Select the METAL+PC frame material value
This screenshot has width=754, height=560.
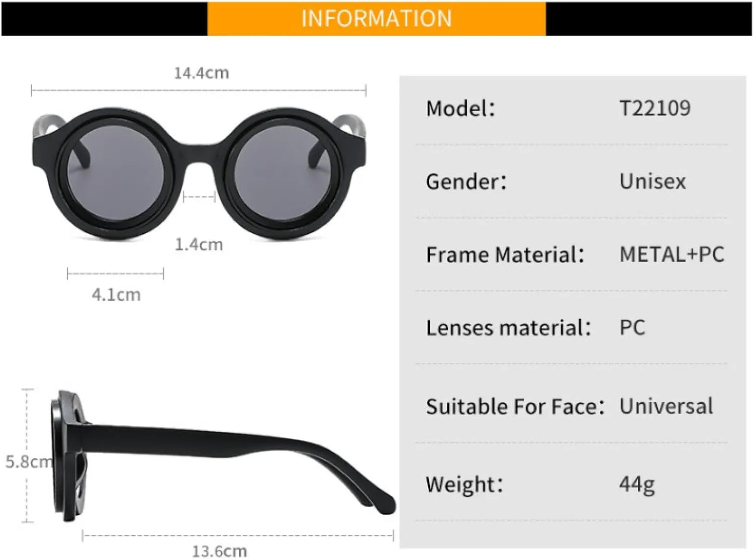(x=672, y=255)
